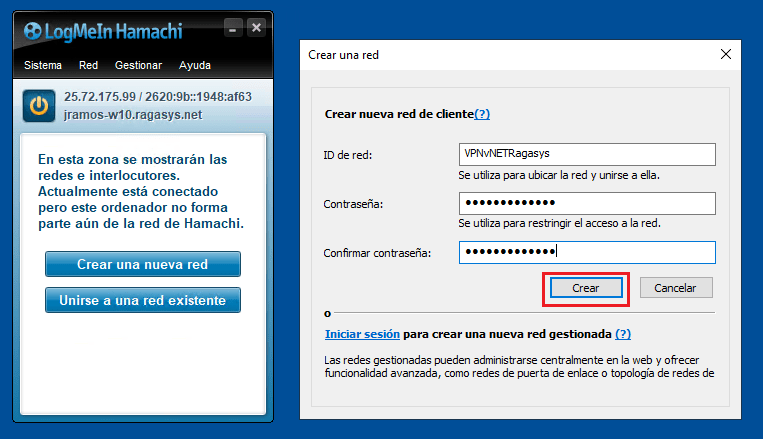The height and width of the screenshot is (439, 763).
Task: Click the 'ID de red:' label
Action: coord(347,155)
